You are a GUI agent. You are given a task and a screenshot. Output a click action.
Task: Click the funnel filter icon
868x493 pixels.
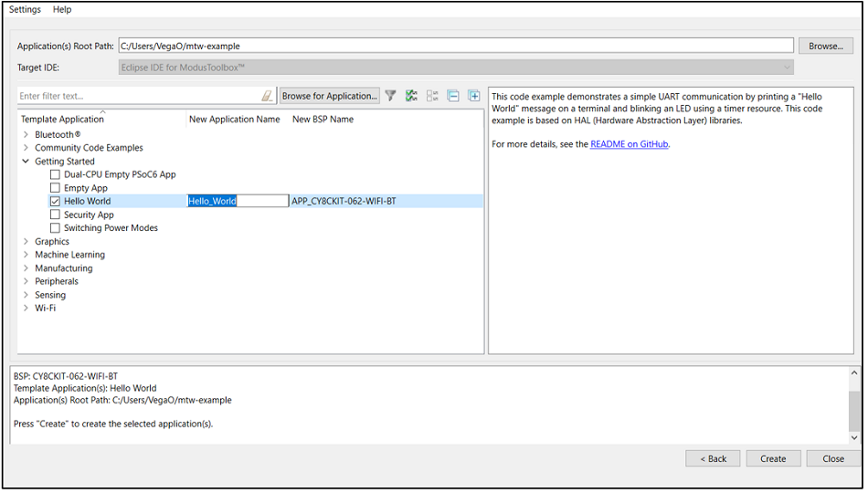coord(391,96)
